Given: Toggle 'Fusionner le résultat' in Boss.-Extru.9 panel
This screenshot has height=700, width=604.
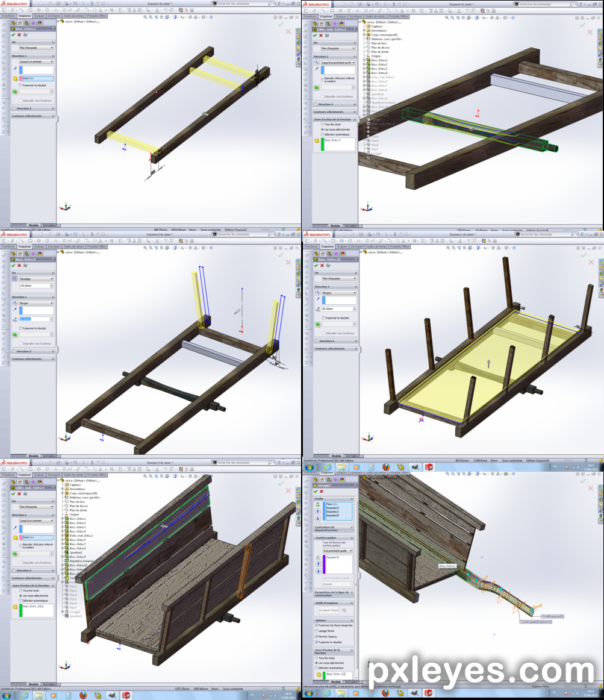Looking at the screenshot, I should point(21,328).
